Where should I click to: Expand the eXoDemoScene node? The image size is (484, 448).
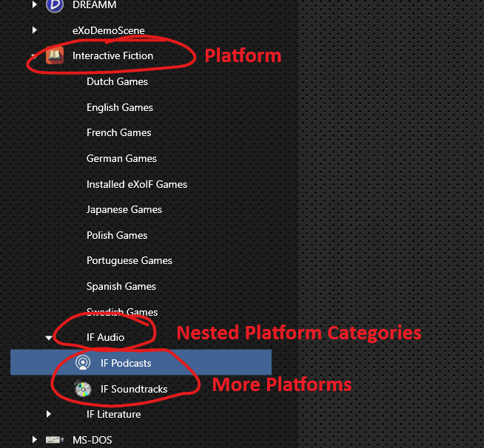click(35, 30)
